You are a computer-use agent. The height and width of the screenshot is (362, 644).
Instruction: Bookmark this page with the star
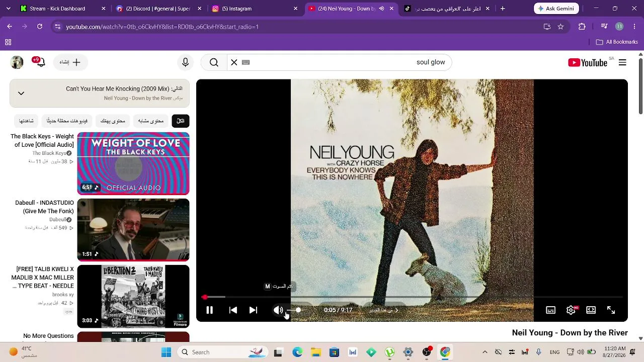[560, 27]
